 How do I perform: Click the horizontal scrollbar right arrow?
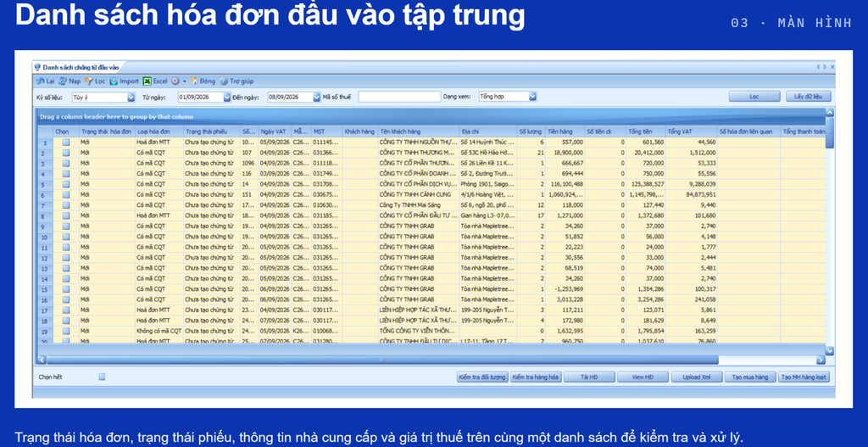click(821, 360)
